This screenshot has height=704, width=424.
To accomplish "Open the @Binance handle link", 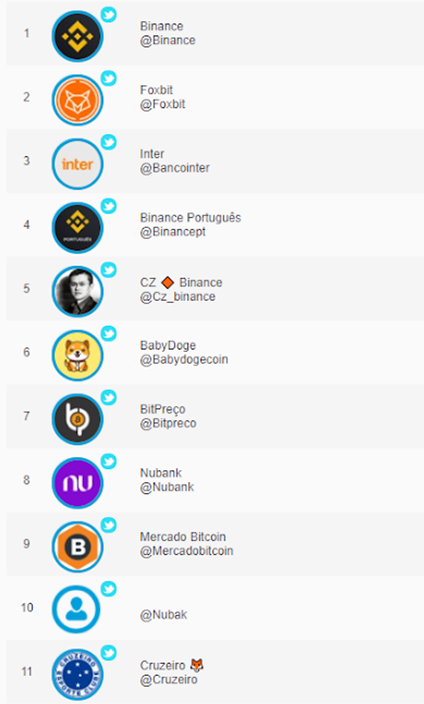I will pos(168,40).
